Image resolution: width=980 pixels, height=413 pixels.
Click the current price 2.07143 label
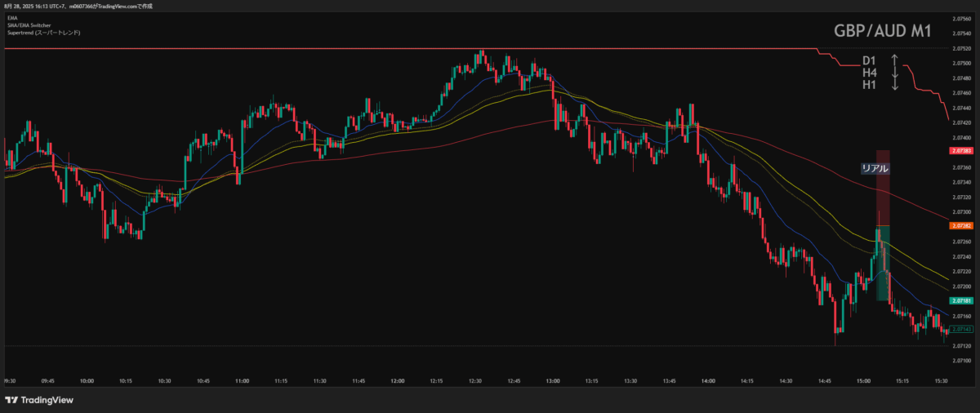960,328
